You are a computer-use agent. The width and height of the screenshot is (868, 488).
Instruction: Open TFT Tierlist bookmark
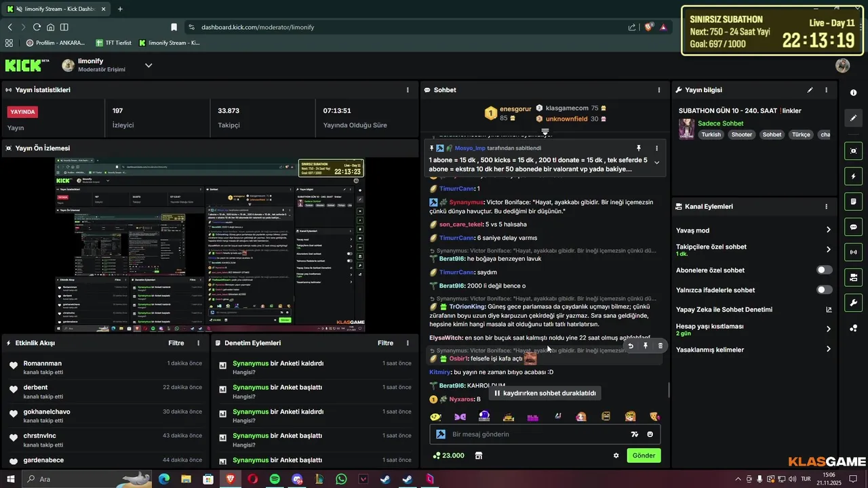point(113,43)
